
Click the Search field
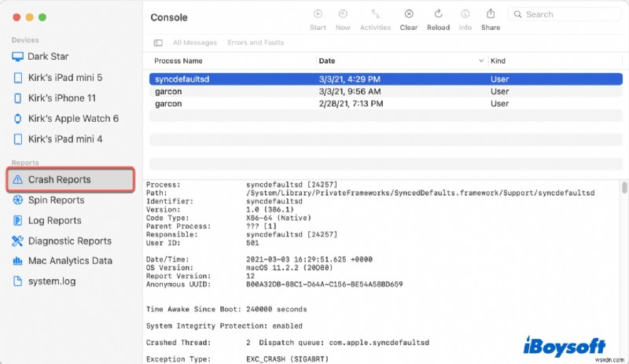[564, 14]
